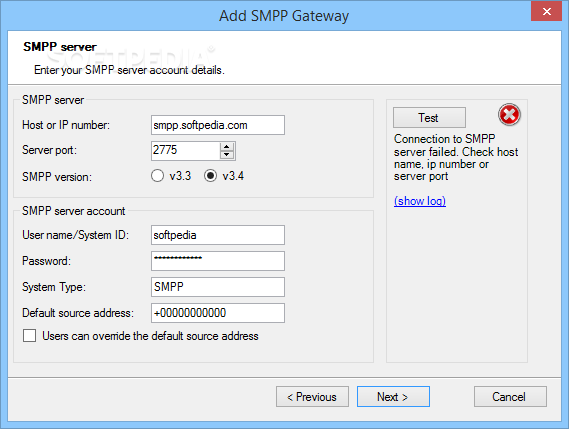Decrease server port with down arrow
The width and height of the screenshot is (569, 429).
coord(227,155)
